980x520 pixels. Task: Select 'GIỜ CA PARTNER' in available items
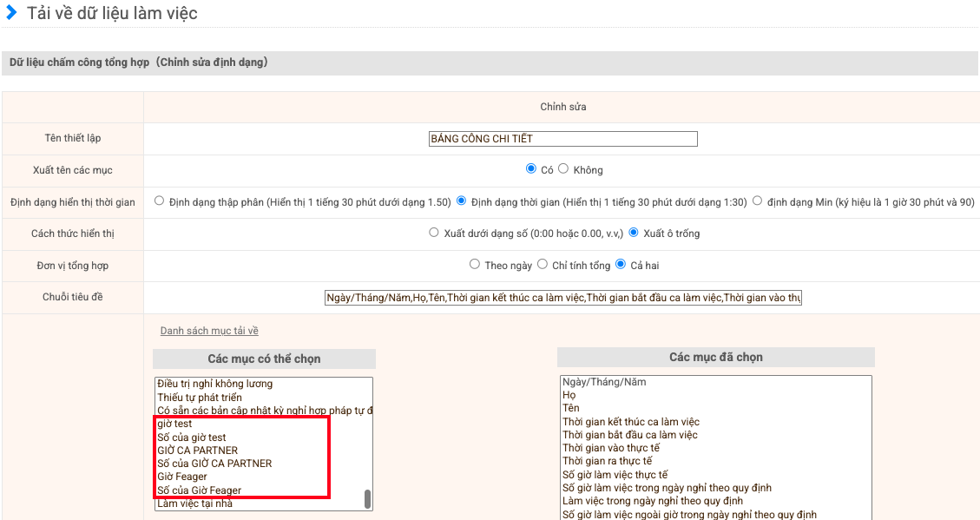197,451
